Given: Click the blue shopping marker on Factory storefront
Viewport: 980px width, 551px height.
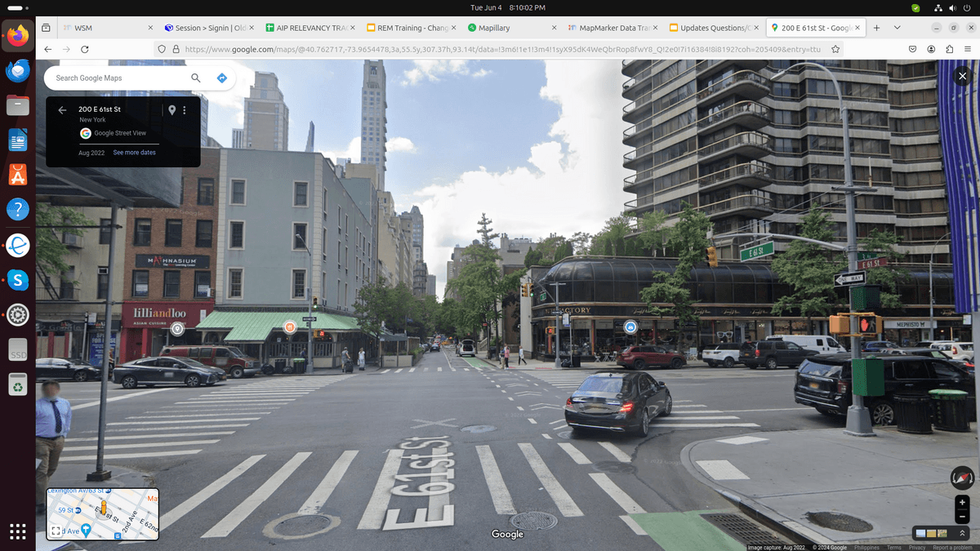Looking at the screenshot, I should point(630,327).
